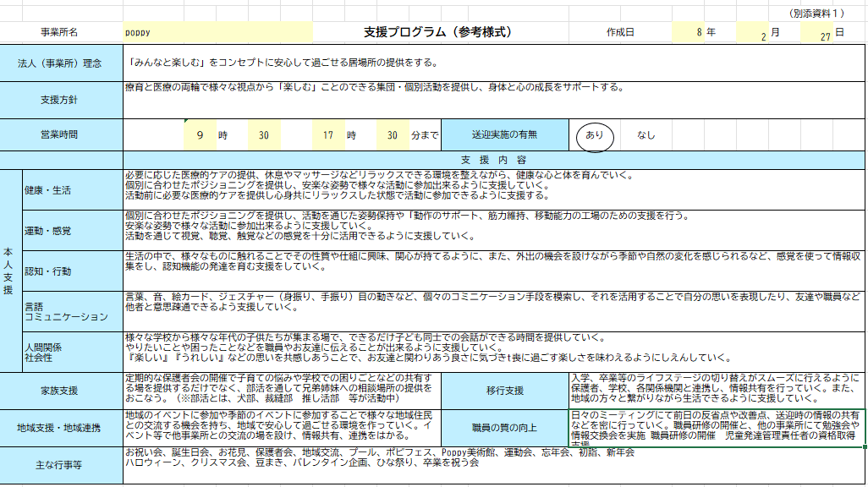Select the creation year cell showing 8
868x487 pixels.
(x=689, y=32)
